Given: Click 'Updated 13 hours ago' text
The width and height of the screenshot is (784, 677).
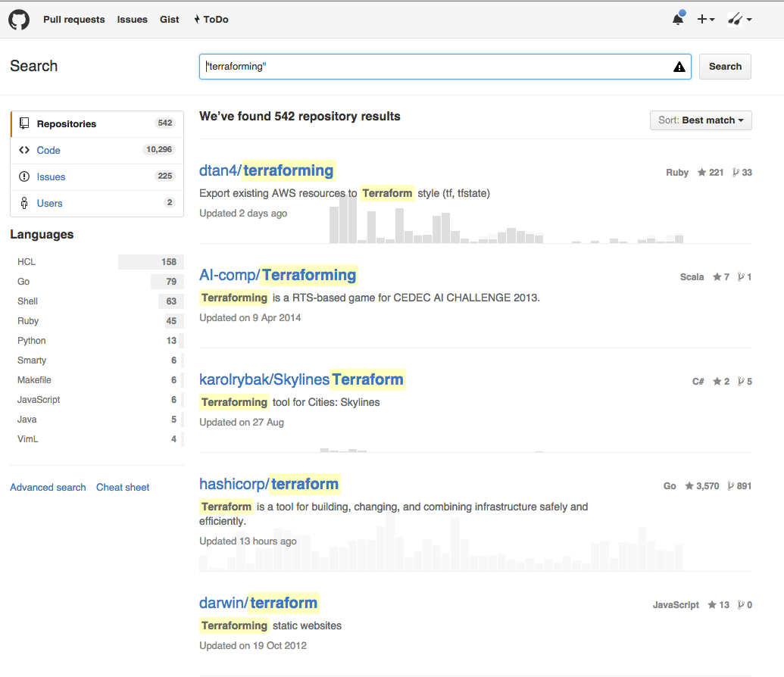Looking at the screenshot, I should point(248,541).
